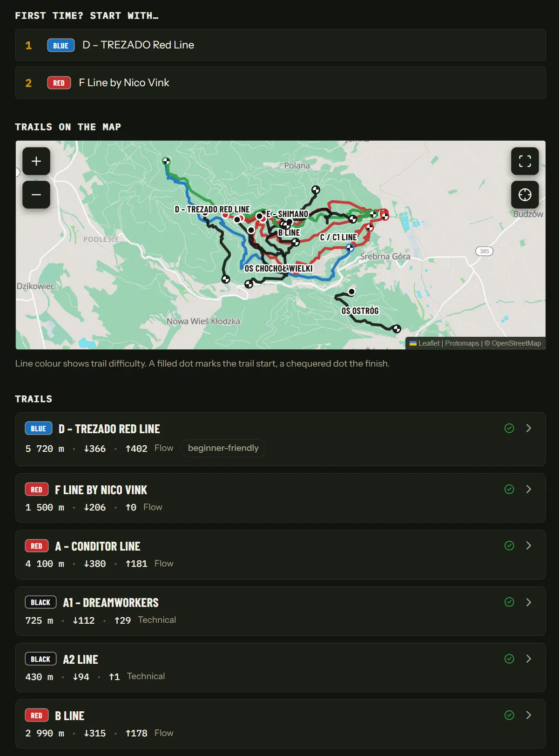Click B LINE row status checkmark
This screenshot has width=559, height=756.
(x=509, y=715)
